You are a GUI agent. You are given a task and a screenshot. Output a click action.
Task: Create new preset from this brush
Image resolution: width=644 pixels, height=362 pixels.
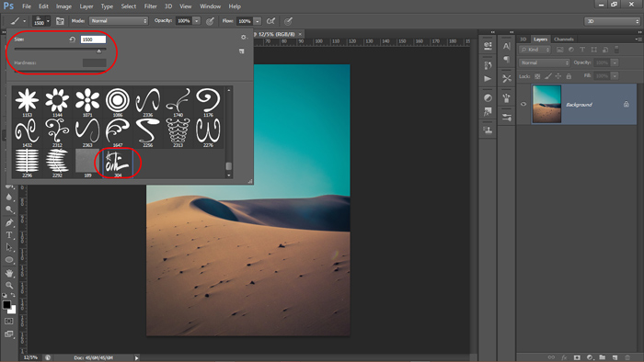[x=241, y=51]
